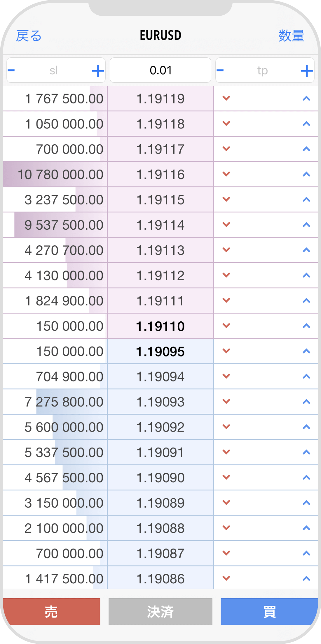Screen dimensions: 321x644
Task: Go back with 戻る
Action: coord(29,36)
